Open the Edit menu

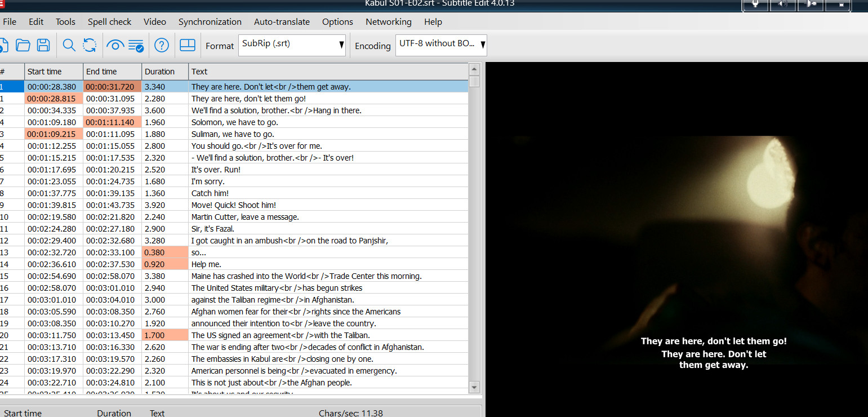pyautogui.click(x=36, y=21)
